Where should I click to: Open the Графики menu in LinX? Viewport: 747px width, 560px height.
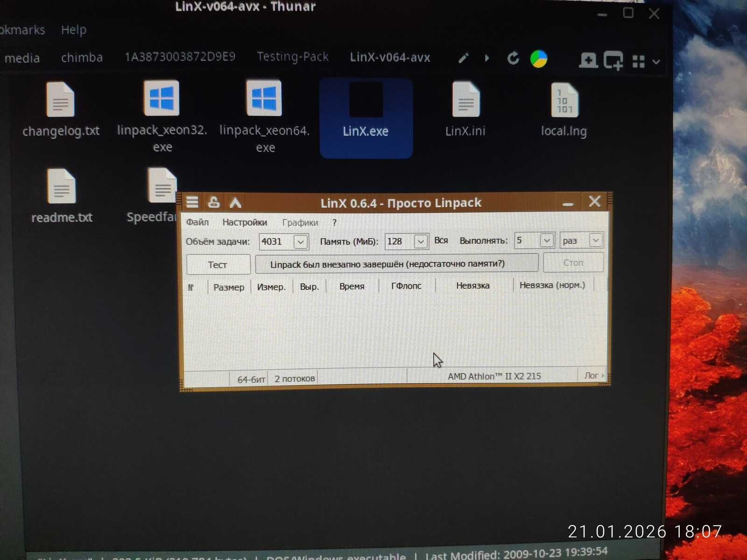(x=300, y=223)
